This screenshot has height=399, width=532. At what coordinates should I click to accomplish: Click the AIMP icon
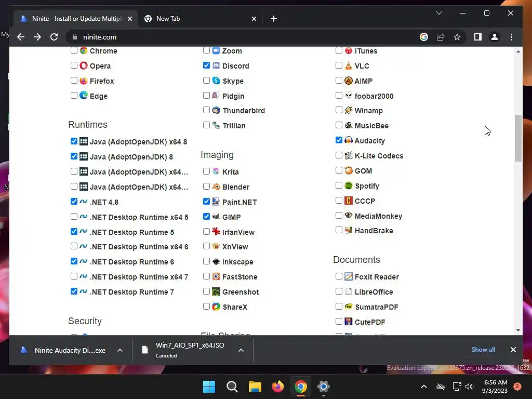coord(349,81)
